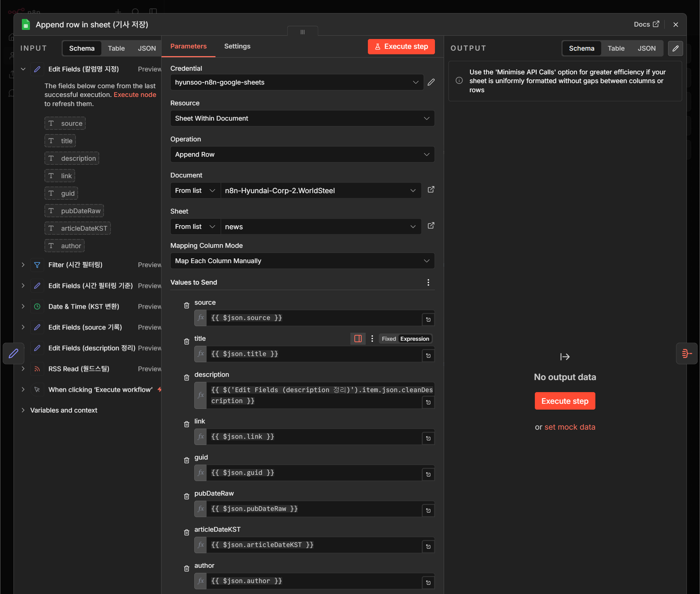
Task: Delete the author value field
Action: [187, 568]
